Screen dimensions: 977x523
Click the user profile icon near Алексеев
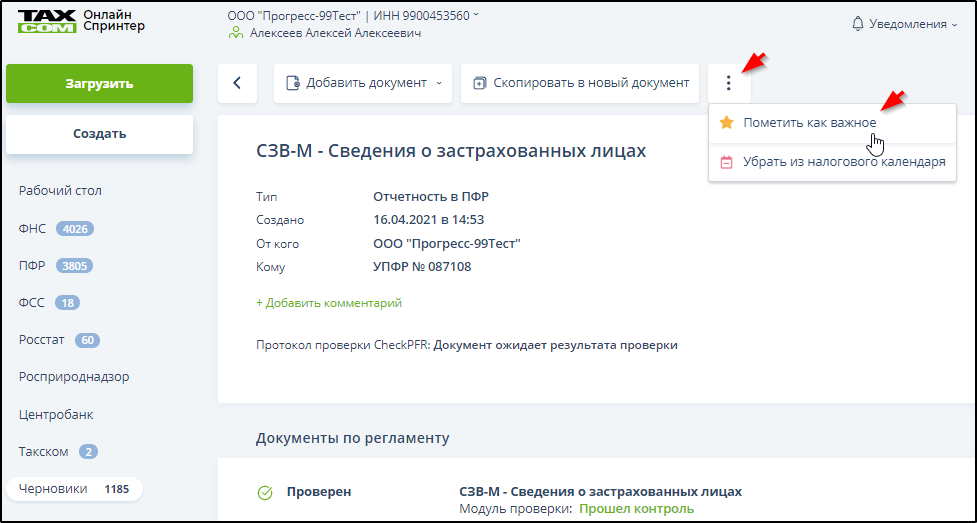(x=236, y=33)
